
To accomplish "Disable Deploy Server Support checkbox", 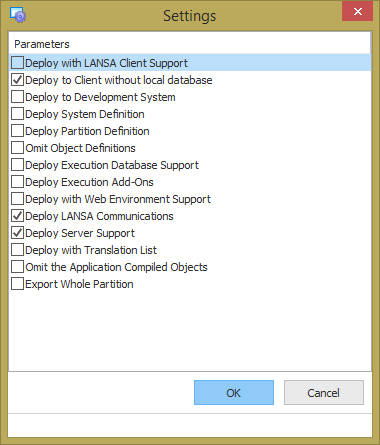I will coord(17,232).
